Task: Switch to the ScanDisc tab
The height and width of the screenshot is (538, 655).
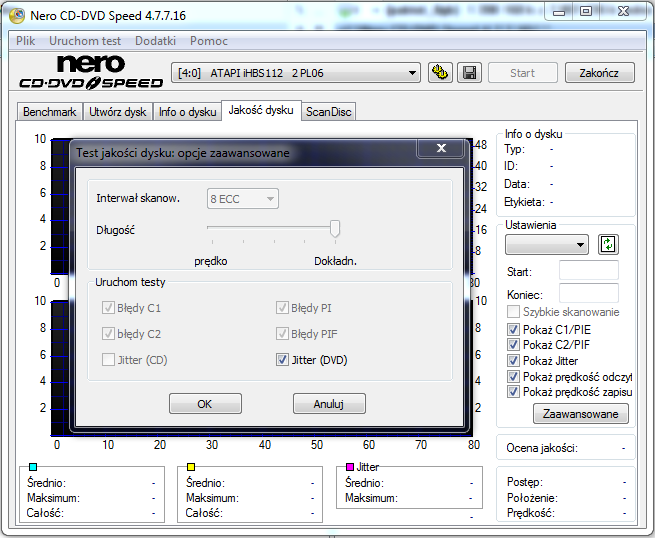Action: [328, 112]
